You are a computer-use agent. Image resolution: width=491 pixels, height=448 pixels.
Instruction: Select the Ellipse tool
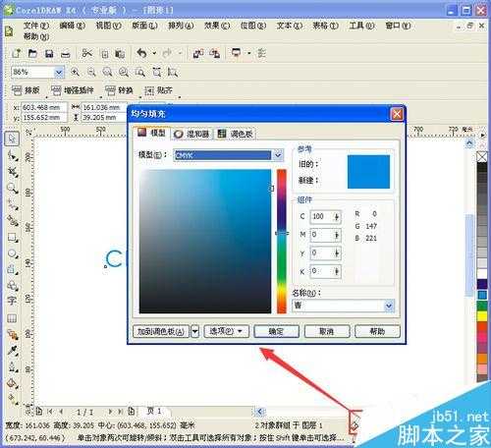point(12,254)
